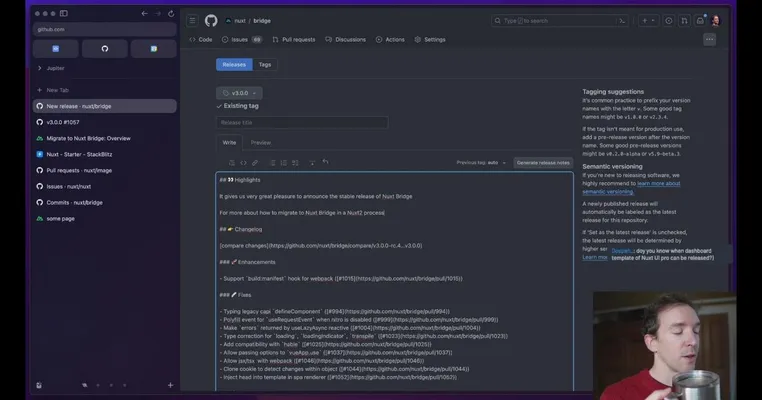The height and width of the screenshot is (400, 762).
Task: Open the 'Previous tag: auto' dropdown
Action: pos(481,163)
